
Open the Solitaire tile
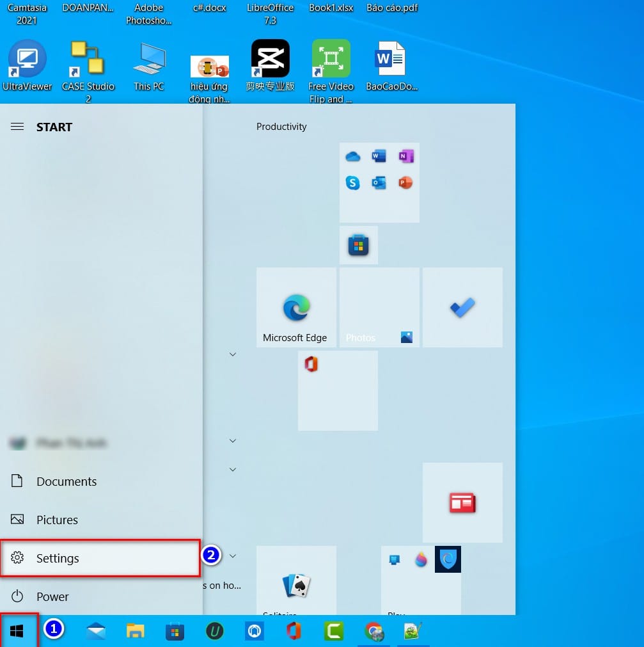coord(296,580)
